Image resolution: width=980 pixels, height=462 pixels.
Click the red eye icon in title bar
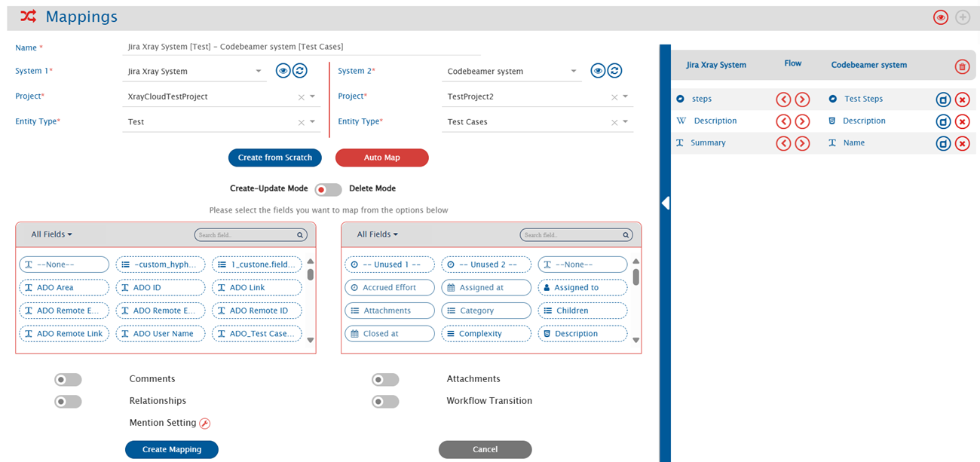940,17
